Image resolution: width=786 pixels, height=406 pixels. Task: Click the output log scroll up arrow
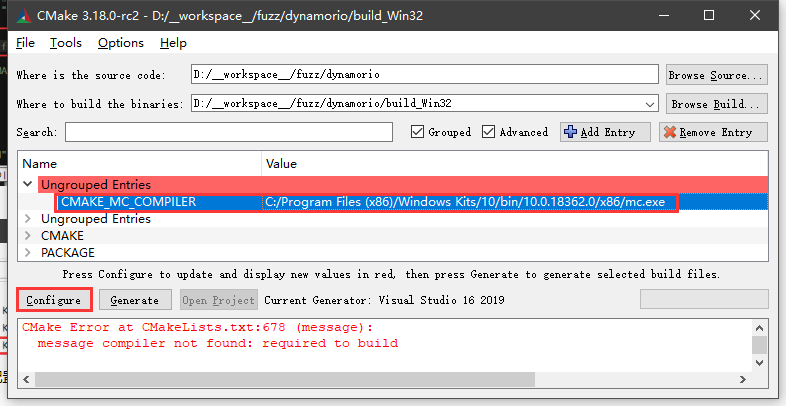[759, 328]
